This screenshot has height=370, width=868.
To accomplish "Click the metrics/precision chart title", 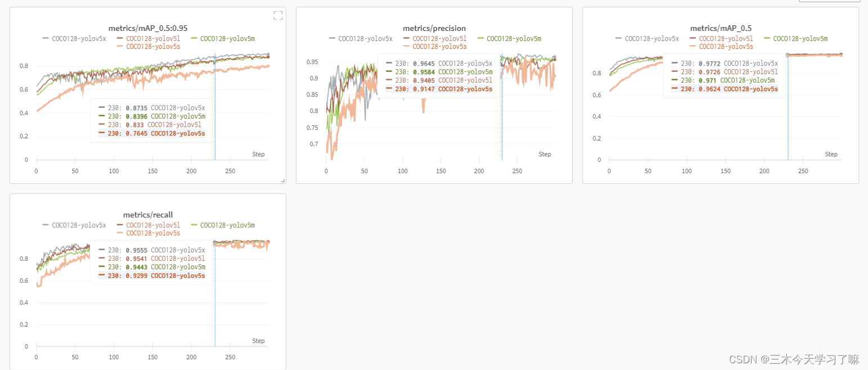I will pos(434,28).
